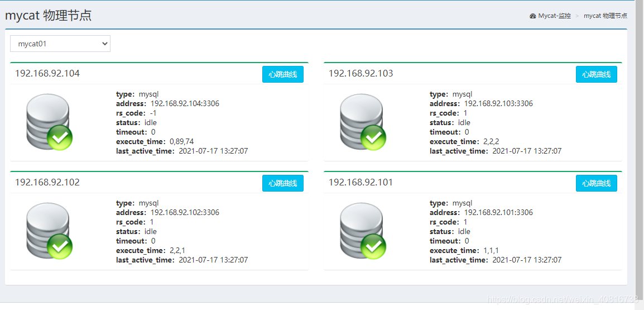Click type mysql in the 192.168.92.102 card
The height and width of the screenshot is (310, 644).
(137, 203)
